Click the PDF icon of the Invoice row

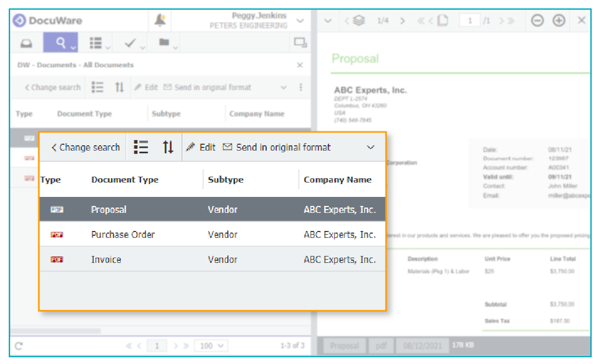[x=57, y=259]
